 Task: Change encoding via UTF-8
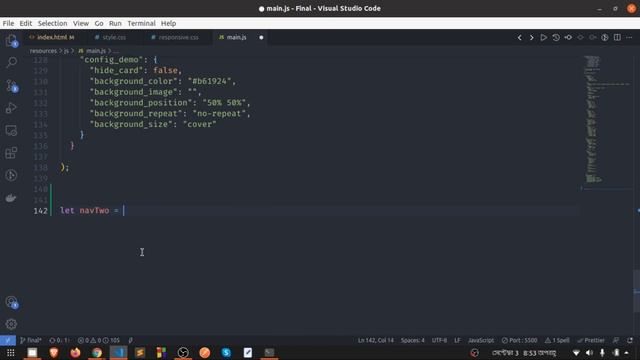(439, 340)
